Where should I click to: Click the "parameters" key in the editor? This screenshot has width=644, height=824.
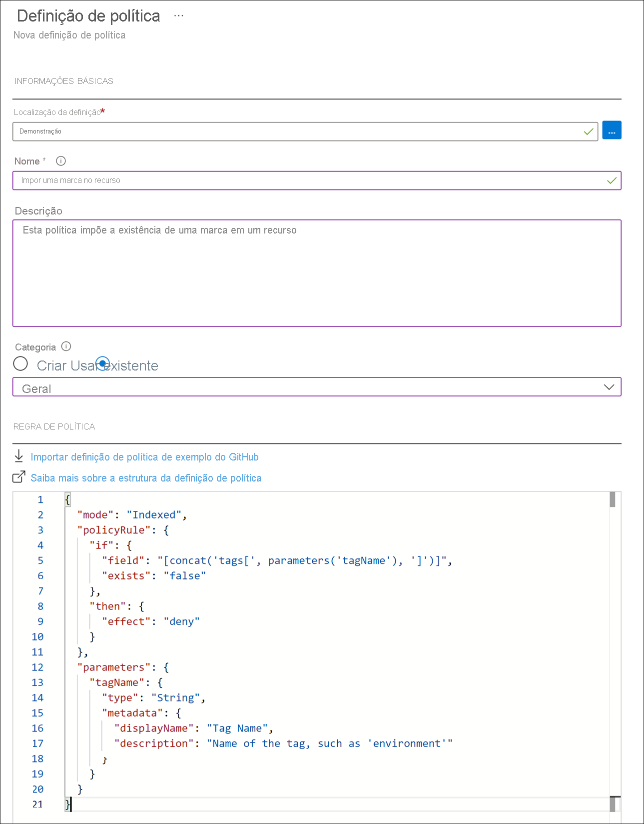114,667
